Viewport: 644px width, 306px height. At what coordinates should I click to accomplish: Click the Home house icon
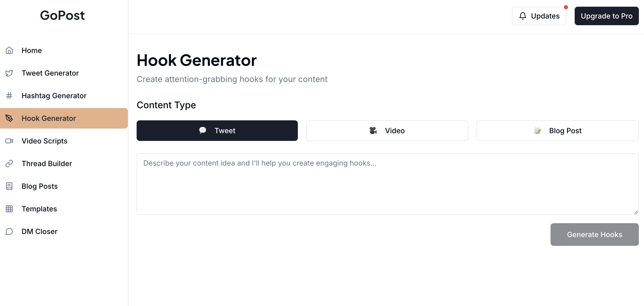click(9, 50)
